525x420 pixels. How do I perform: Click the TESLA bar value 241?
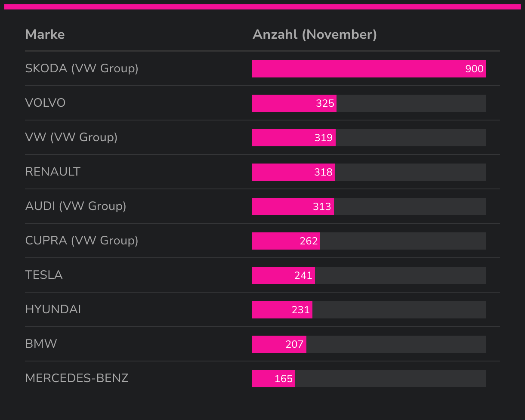(x=303, y=275)
